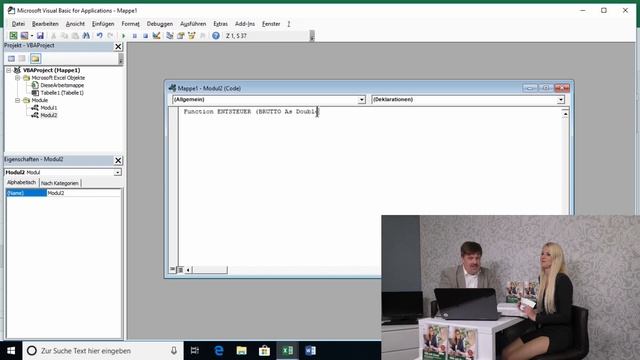Select Modul1 in project tree
This screenshot has height=360, width=640.
coord(49,108)
